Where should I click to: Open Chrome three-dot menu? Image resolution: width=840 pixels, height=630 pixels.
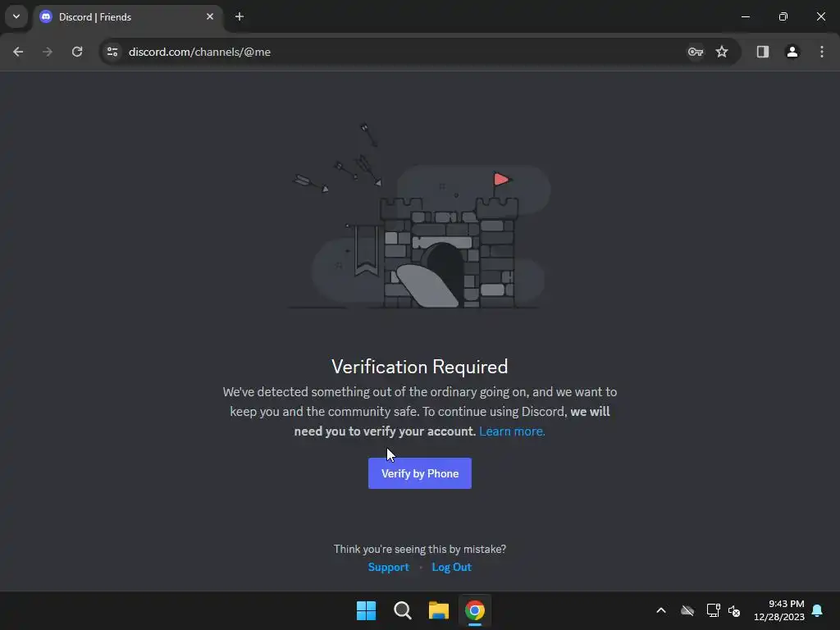click(821, 52)
